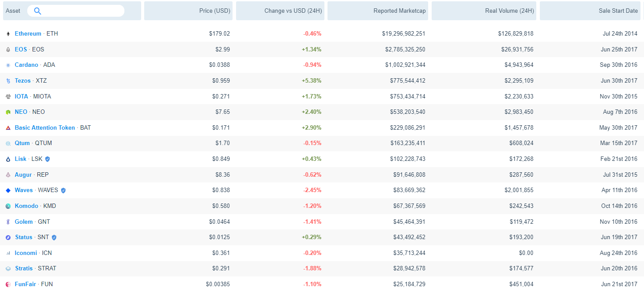The height and width of the screenshot is (291, 644).
Task: Click the Golem coin icon
Action: [8, 222]
